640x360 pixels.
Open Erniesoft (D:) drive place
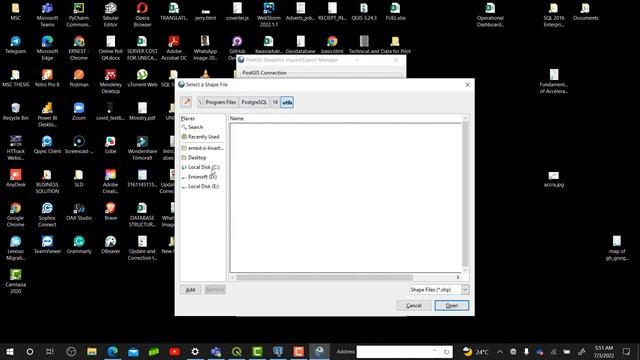tap(202, 177)
